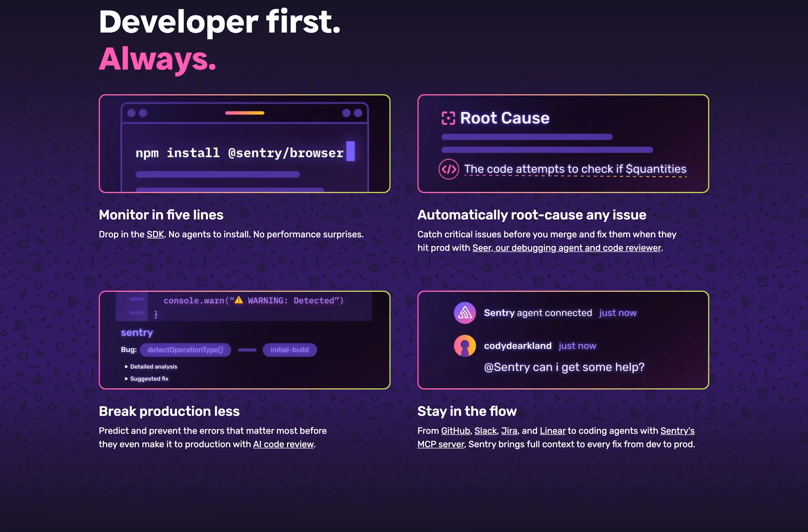The height and width of the screenshot is (532, 808).
Task: Expand the Detailed analysis disclosure
Action: 151,367
